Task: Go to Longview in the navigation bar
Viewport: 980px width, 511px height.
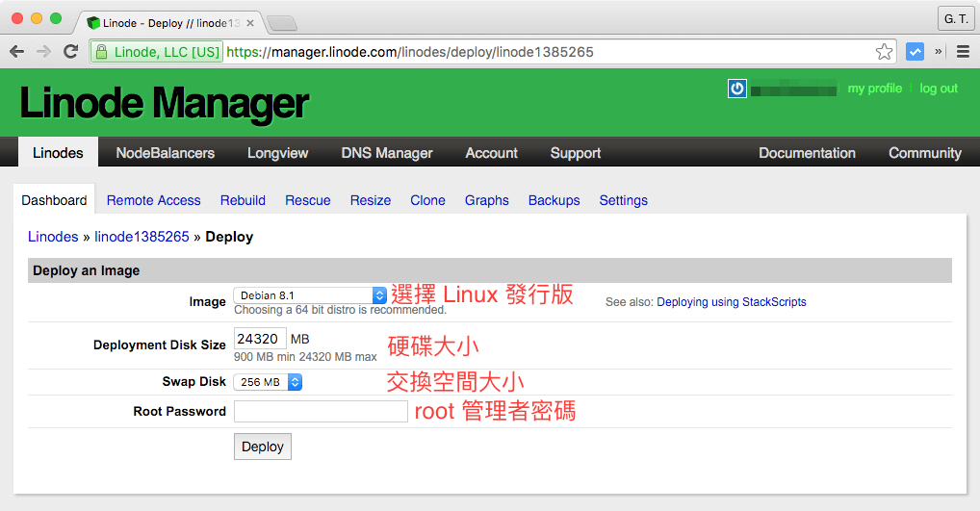Action: pyautogui.click(x=277, y=153)
